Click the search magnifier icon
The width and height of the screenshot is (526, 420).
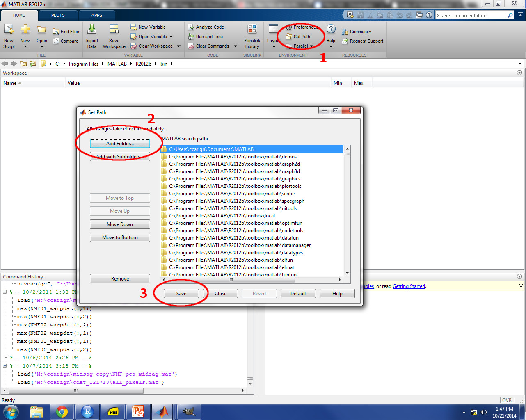[510, 16]
